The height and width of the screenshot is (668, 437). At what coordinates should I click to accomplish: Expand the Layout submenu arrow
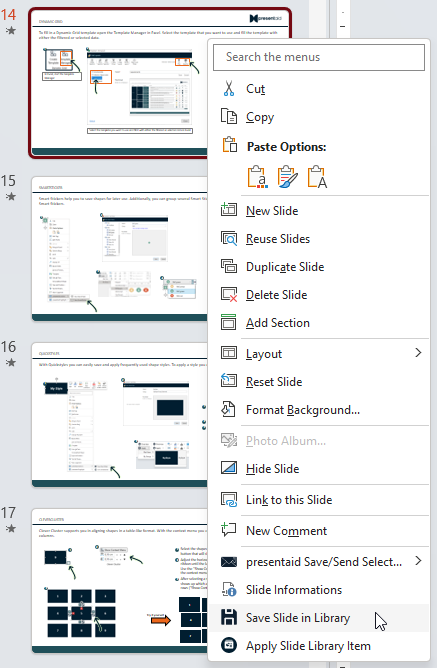tap(418, 353)
